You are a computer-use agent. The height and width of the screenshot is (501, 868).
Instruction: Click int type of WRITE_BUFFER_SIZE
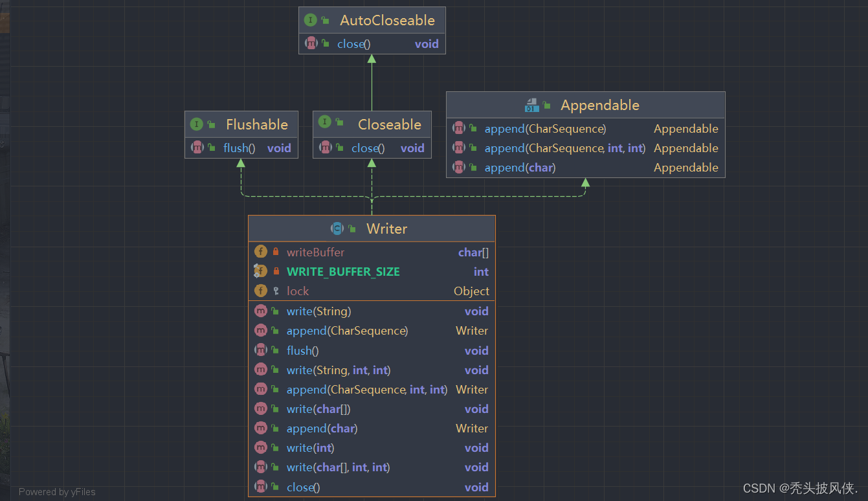pos(481,272)
